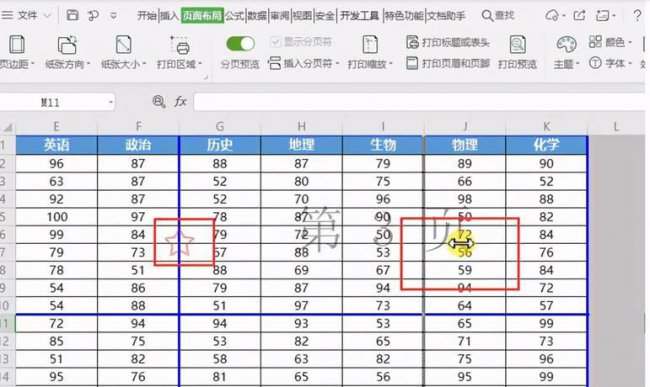Click cell 69 in the 地理 column
Screen dimensions: 650x387
click(x=301, y=270)
